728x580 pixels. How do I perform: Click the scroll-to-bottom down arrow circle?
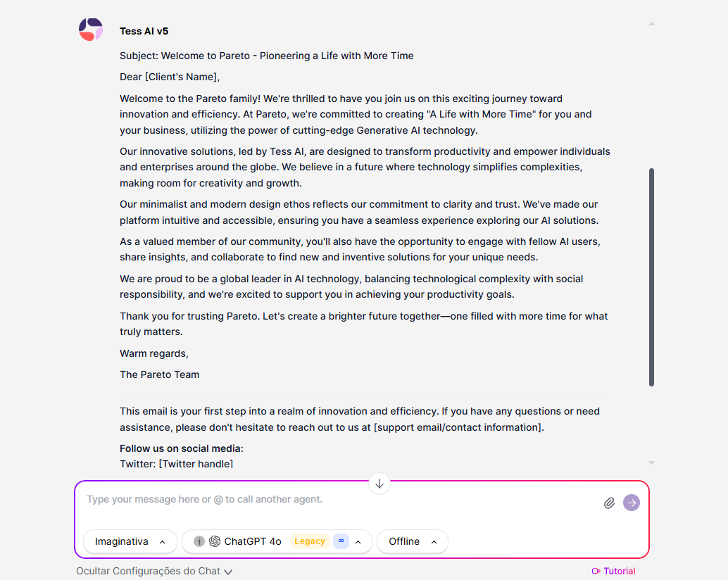379,484
